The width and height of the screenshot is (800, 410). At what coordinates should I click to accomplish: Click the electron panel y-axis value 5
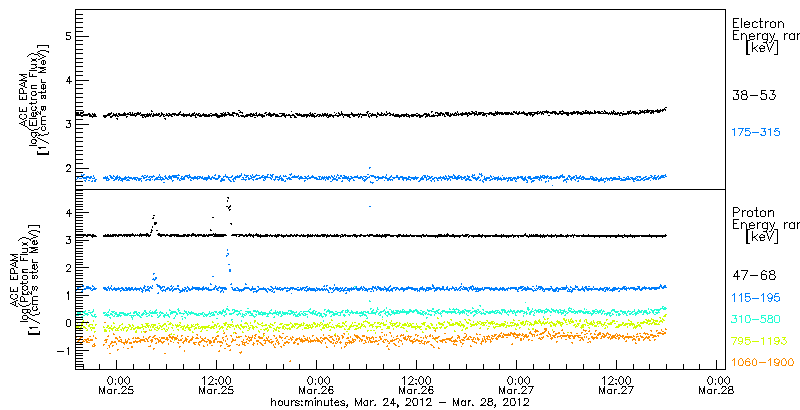point(66,36)
